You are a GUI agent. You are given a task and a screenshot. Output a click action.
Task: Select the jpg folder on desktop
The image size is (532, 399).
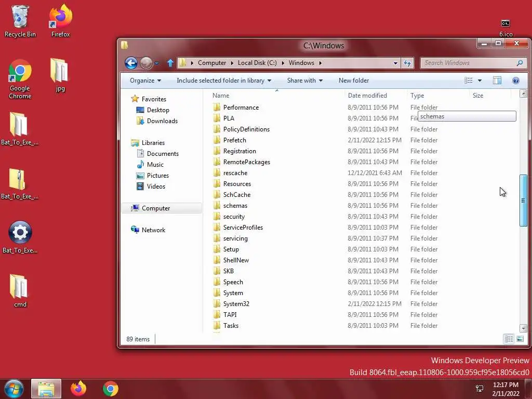(60, 75)
